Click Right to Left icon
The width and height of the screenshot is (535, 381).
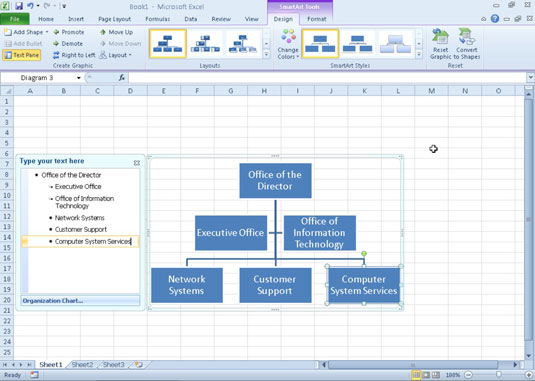[56, 55]
